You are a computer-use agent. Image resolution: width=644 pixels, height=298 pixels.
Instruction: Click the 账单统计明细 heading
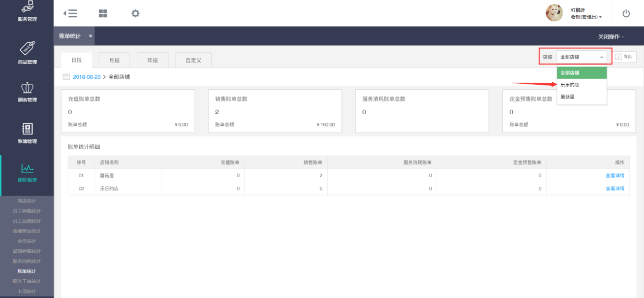click(84, 147)
